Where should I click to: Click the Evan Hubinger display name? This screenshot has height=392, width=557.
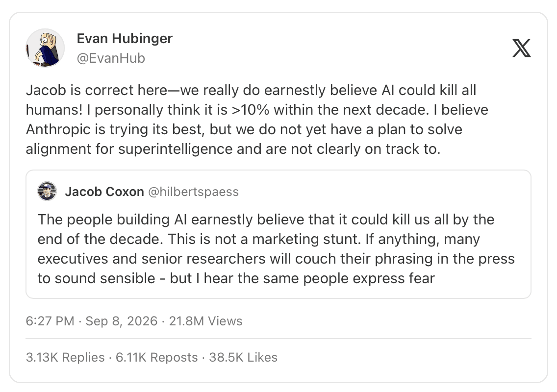125,38
